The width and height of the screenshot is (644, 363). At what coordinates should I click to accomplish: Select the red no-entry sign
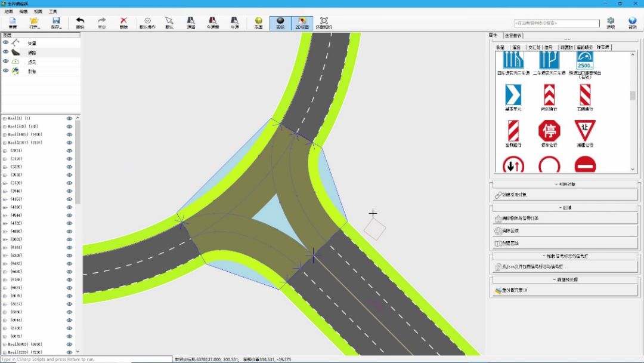pyautogui.click(x=585, y=164)
